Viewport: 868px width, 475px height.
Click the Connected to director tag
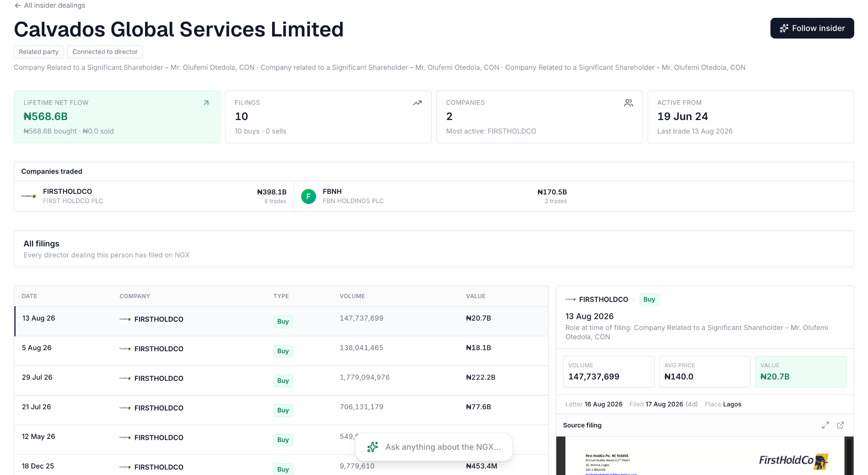[105, 52]
